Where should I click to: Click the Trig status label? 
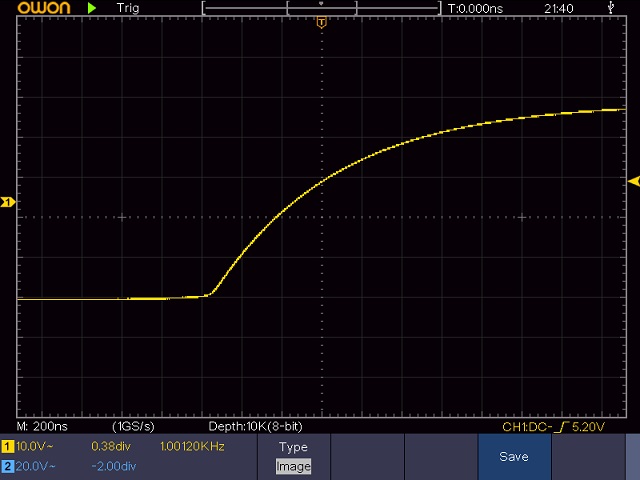point(128,8)
